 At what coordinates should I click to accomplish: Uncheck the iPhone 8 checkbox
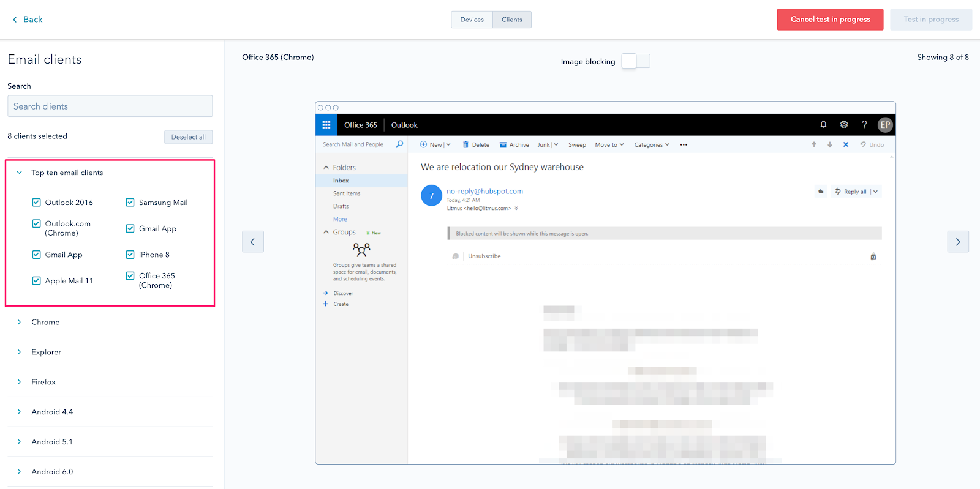click(130, 255)
